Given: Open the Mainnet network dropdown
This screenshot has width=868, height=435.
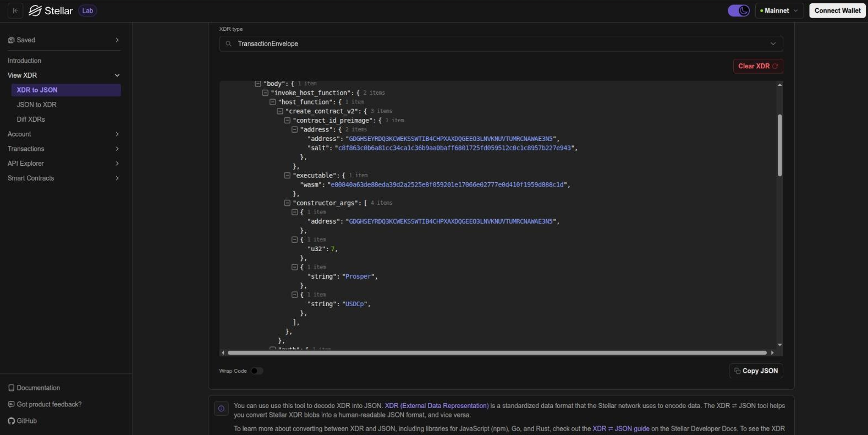Looking at the screenshot, I should 779,10.
